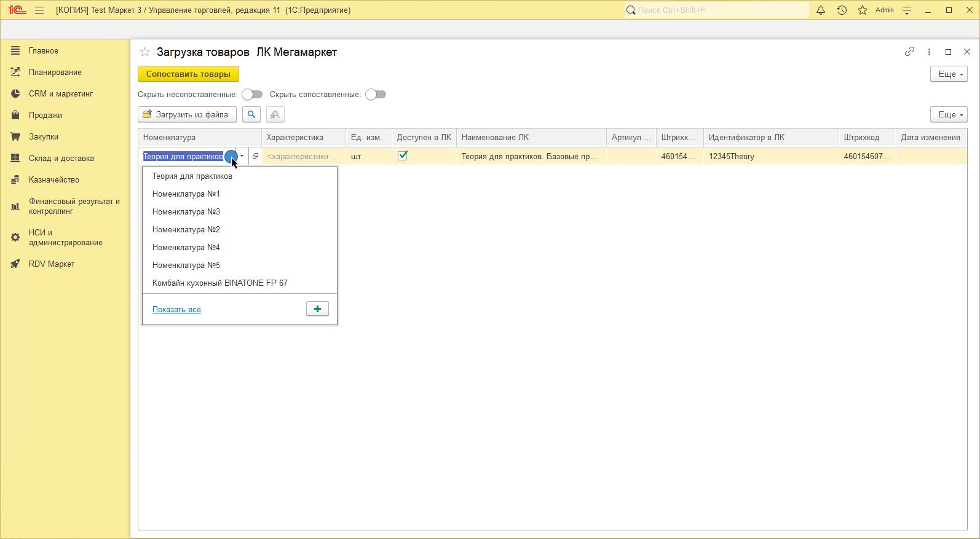Image resolution: width=980 pixels, height=539 pixels.
Task: Click the magnifier Find button
Action: [x=251, y=114]
